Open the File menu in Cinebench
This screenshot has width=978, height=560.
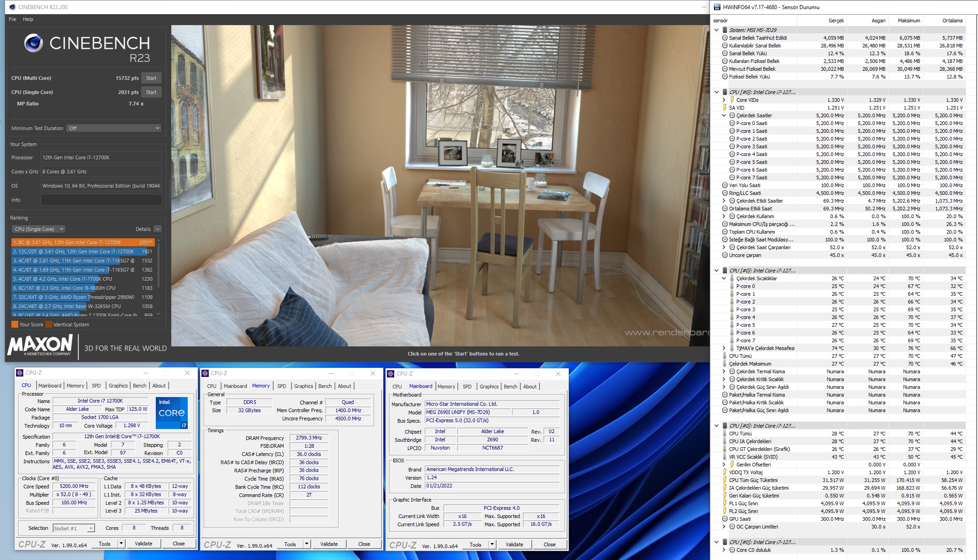(12, 19)
